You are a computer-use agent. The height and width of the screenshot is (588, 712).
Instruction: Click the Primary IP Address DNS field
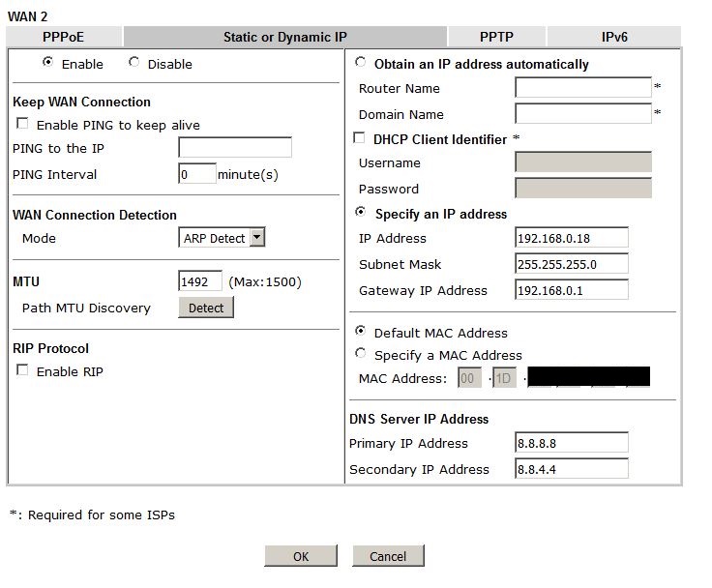[x=572, y=442]
